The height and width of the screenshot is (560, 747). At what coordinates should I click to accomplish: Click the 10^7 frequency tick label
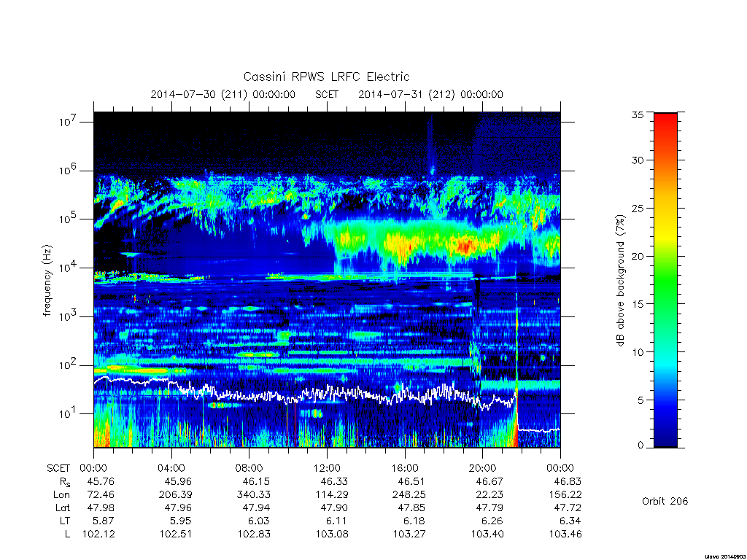68,122
